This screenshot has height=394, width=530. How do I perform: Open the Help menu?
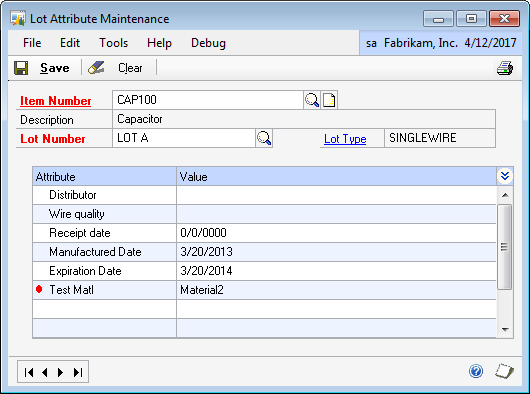click(159, 43)
